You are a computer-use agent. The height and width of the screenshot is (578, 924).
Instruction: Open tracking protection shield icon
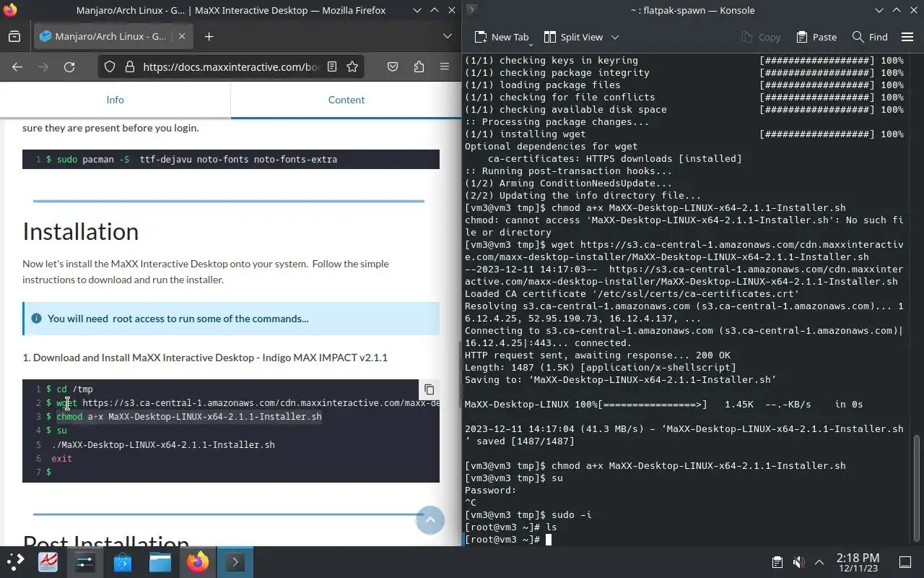[110, 66]
